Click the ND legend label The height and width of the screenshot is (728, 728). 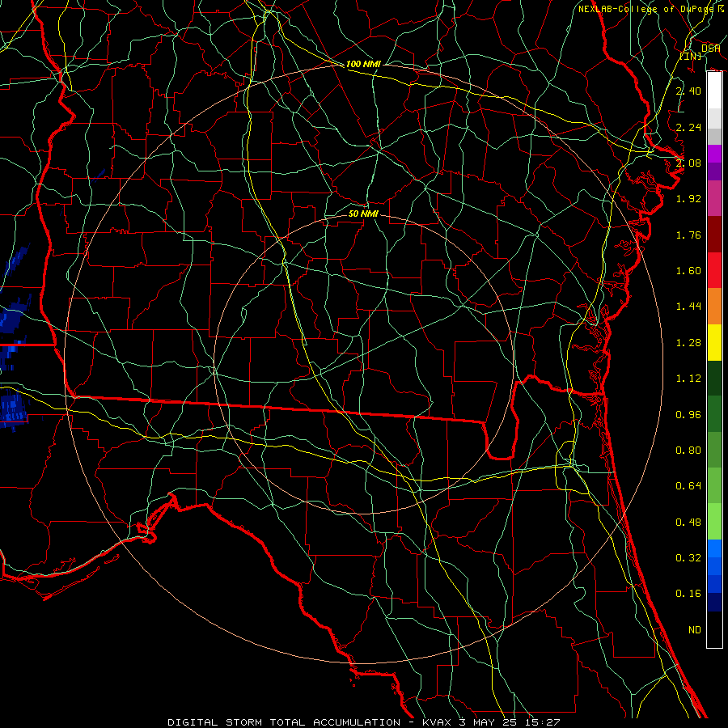(x=695, y=630)
